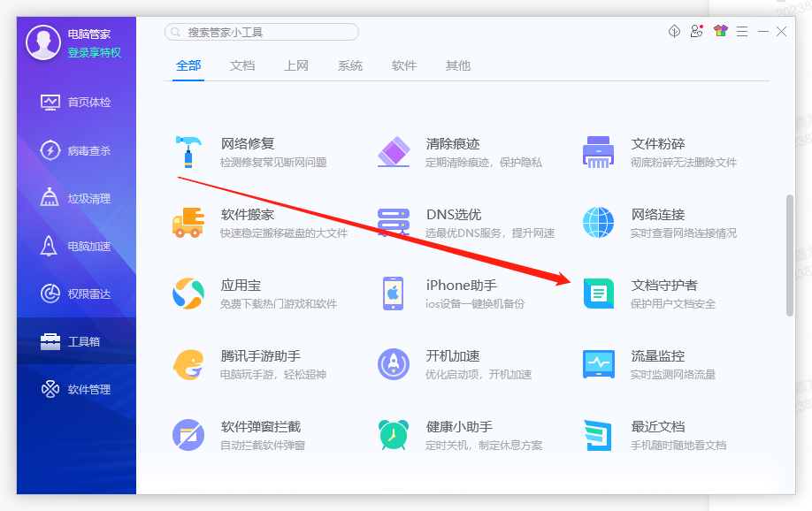
Task: Click the DNS选优 label text
Action: pyautogui.click(x=454, y=214)
